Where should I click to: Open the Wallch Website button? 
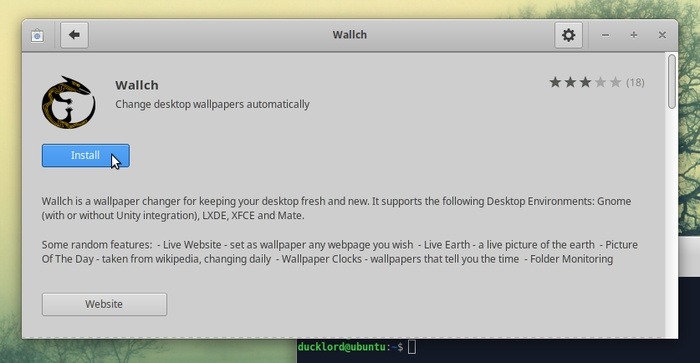click(x=104, y=304)
